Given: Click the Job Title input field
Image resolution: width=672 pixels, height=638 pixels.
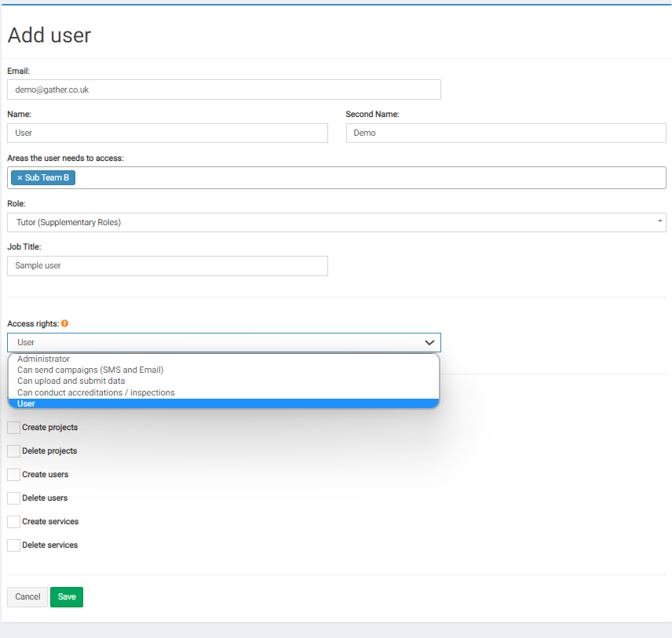Looking at the screenshot, I should (x=167, y=266).
